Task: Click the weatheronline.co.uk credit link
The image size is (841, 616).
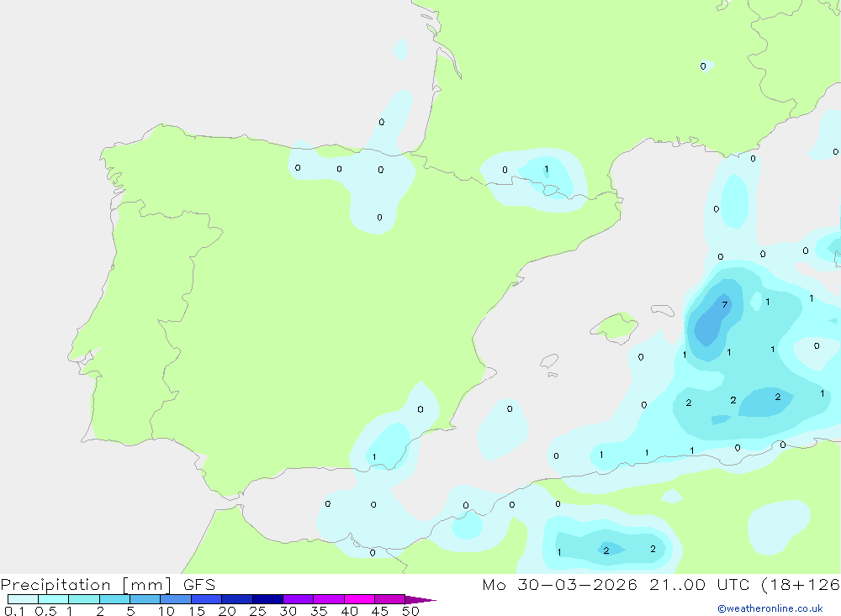Action: (x=770, y=608)
